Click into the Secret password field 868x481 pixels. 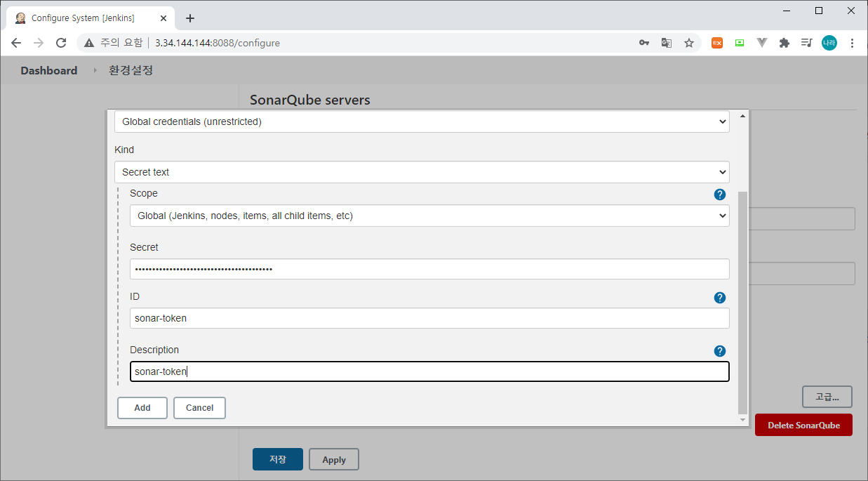click(429, 269)
